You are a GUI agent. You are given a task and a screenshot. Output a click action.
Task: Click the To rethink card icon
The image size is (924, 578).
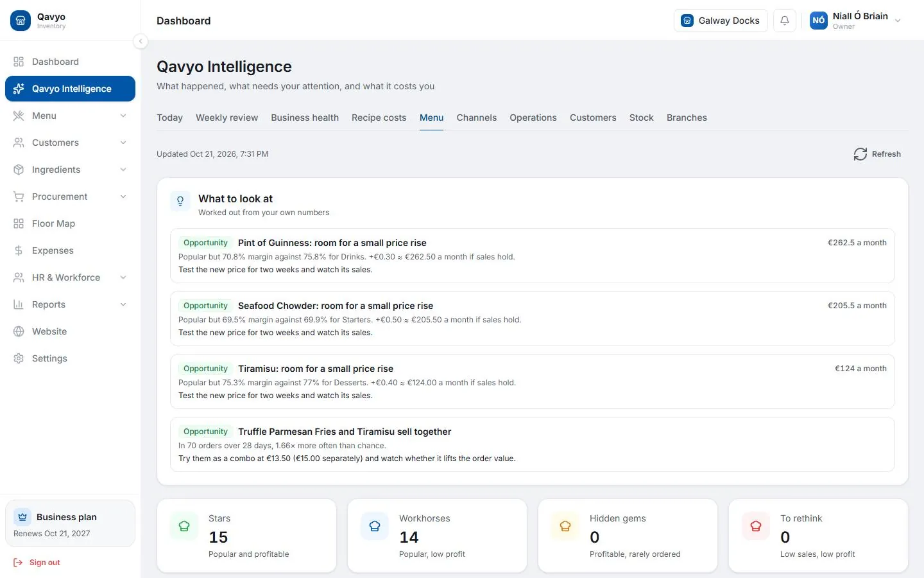tap(756, 526)
